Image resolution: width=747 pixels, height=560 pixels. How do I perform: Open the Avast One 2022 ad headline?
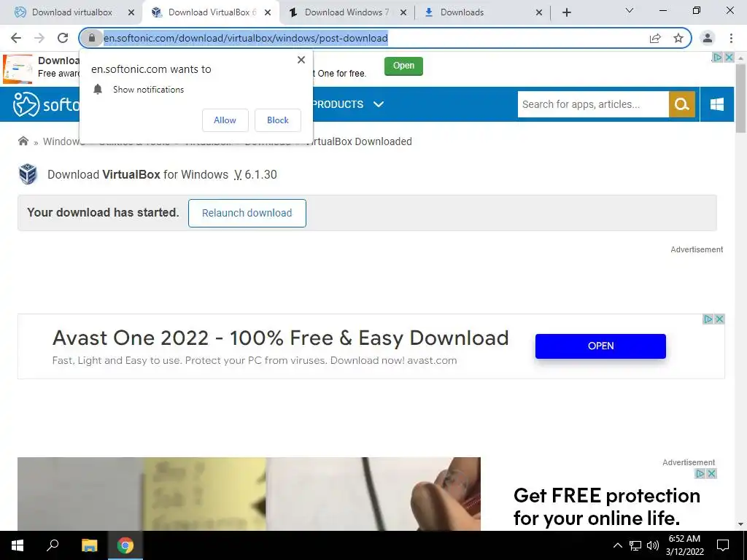click(281, 338)
